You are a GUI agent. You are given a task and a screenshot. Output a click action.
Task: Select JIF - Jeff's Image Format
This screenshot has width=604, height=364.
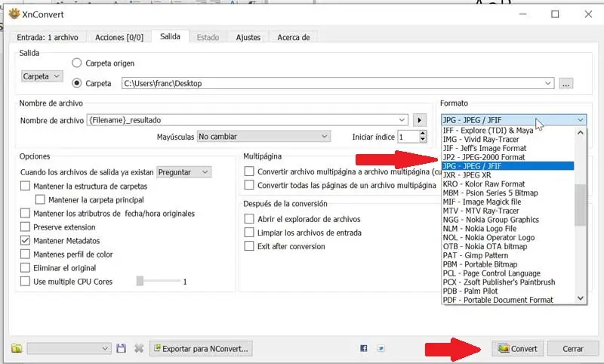(507, 148)
